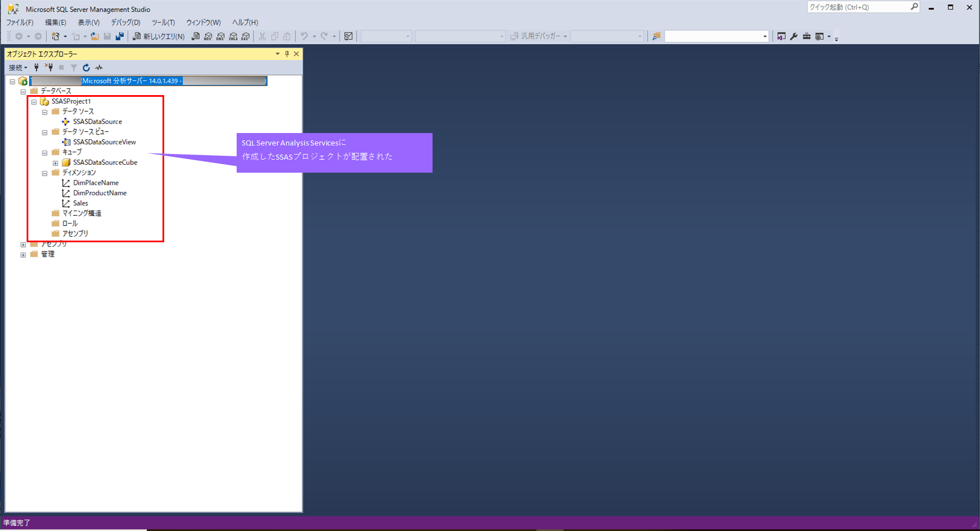Screen dimensions: 980x531
Task: Open a Database Engine Query from toolbar
Action: point(195,36)
